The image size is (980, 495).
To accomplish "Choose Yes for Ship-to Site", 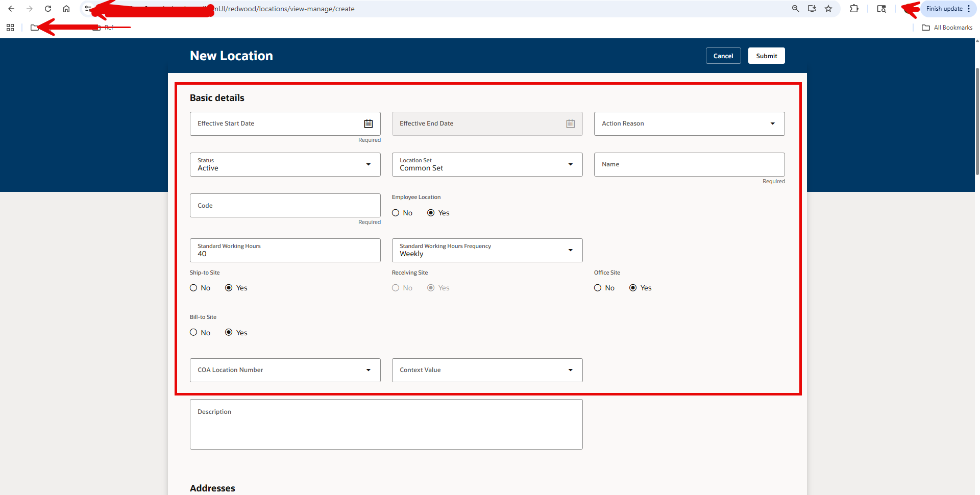I will point(229,288).
